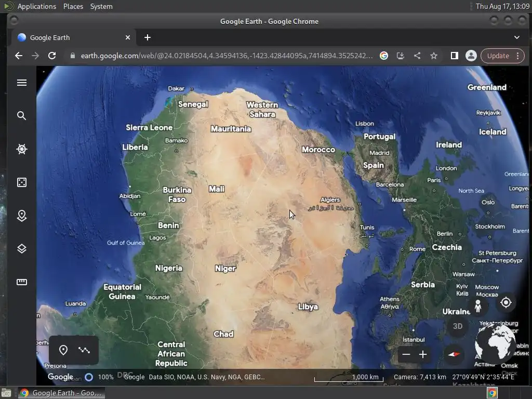Click the Mauritania label
532x399 pixels.
[231, 129]
